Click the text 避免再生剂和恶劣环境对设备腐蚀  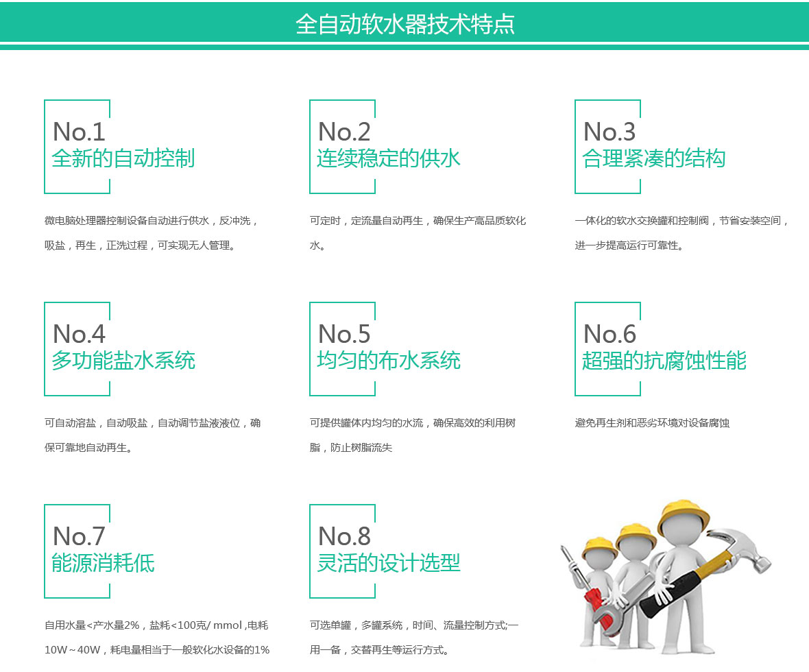coord(652,423)
